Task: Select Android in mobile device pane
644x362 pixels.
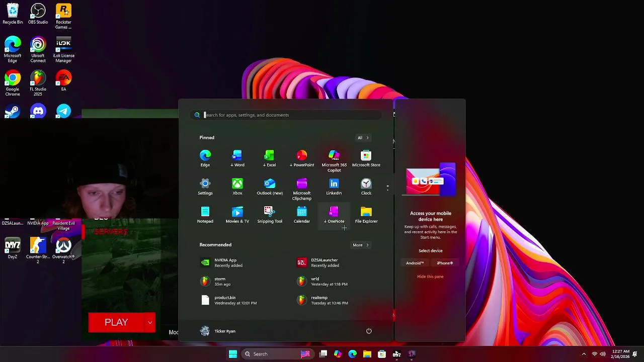Action: (x=415, y=263)
